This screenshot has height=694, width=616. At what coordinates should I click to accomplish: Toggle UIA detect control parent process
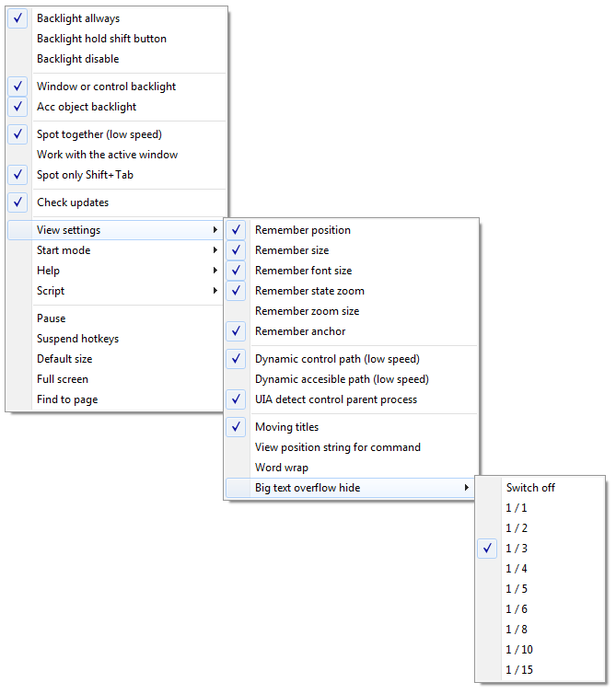(x=352, y=399)
